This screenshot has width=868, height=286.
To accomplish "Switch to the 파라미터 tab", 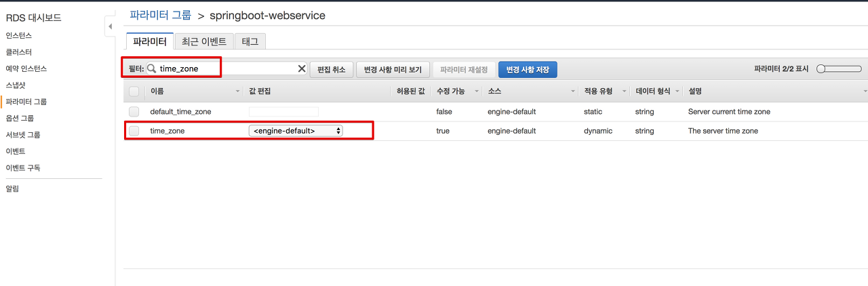I will pyautogui.click(x=150, y=41).
